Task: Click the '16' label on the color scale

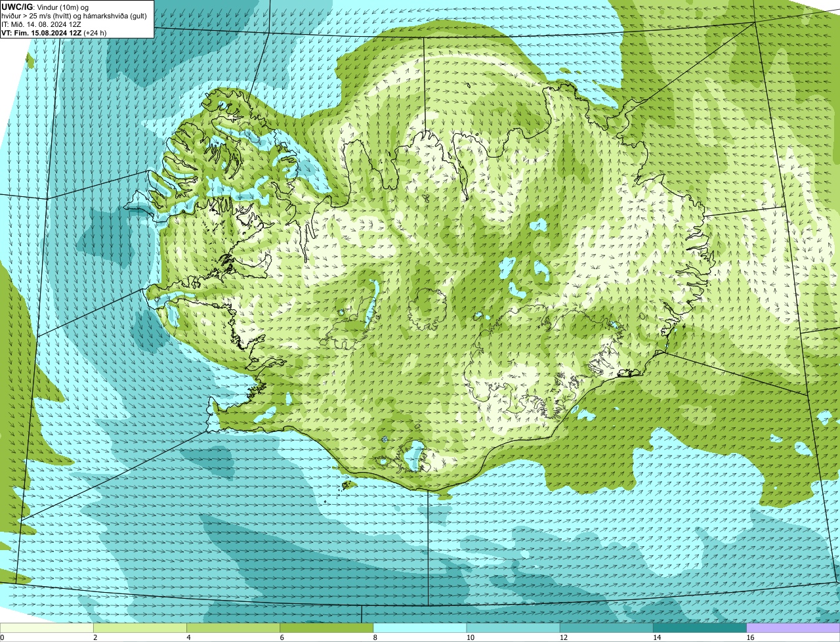Action: pos(750,637)
